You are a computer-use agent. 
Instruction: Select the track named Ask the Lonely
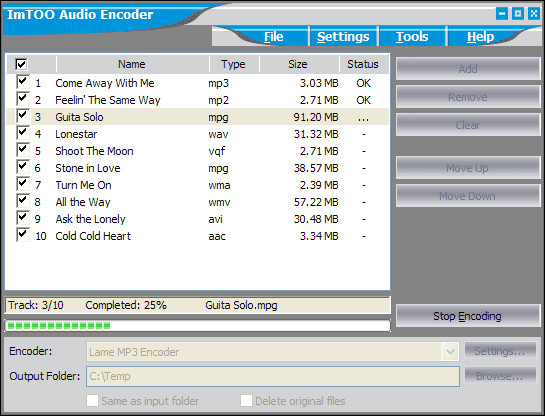coord(90,219)
